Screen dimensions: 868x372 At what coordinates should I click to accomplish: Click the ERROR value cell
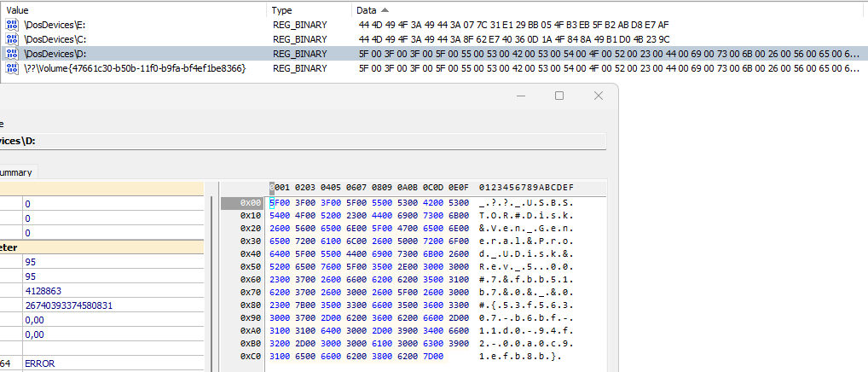tap(40, 363)
